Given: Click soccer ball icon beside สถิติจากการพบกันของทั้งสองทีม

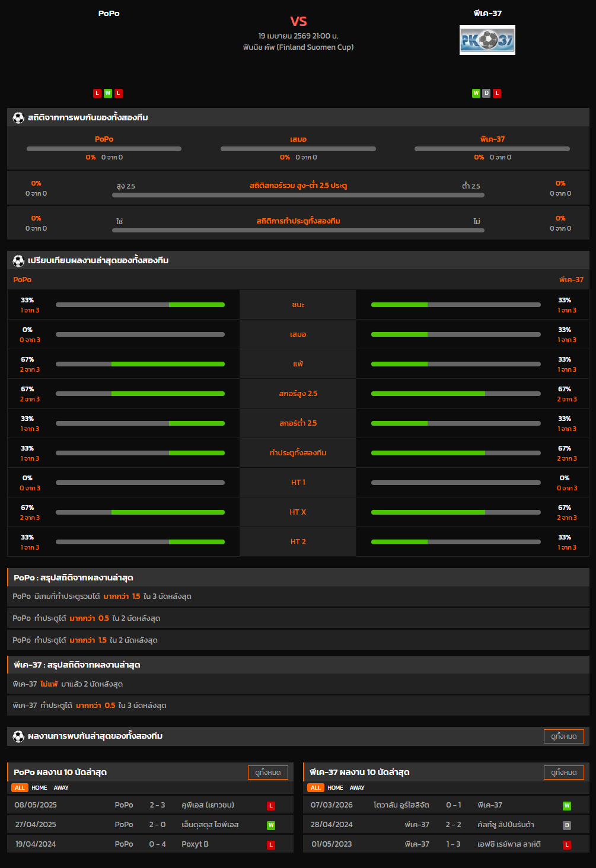Looking at the screenshot, I should coord(18,118).
